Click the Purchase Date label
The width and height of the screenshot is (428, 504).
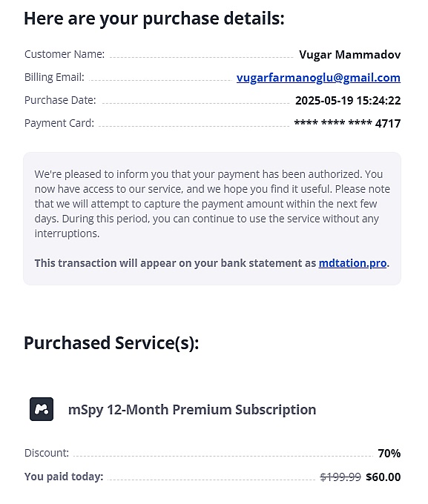60,100
